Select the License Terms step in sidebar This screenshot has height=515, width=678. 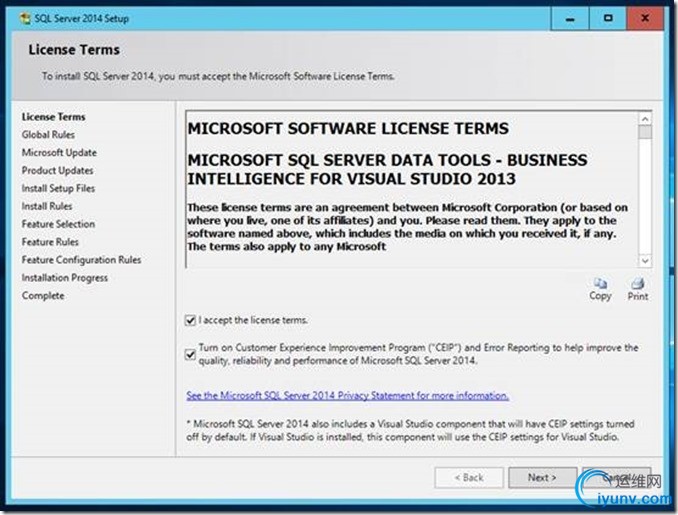[x=54, y=117]
